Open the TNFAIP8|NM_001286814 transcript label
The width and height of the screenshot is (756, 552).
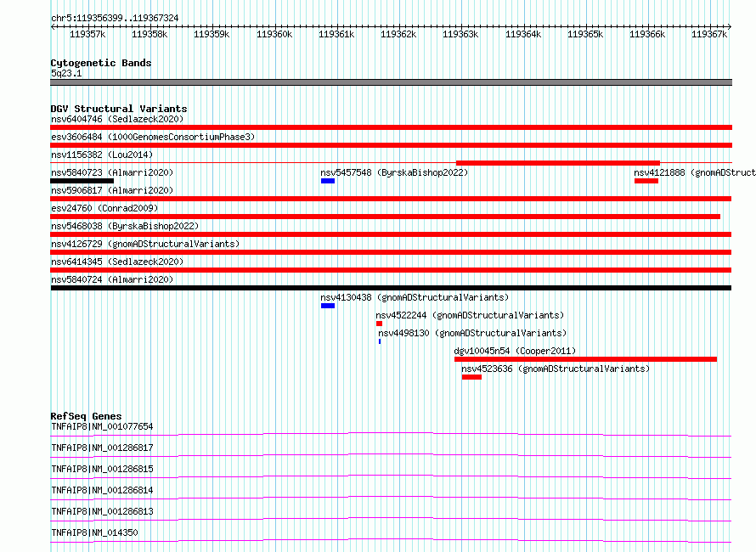click(102, 490)
